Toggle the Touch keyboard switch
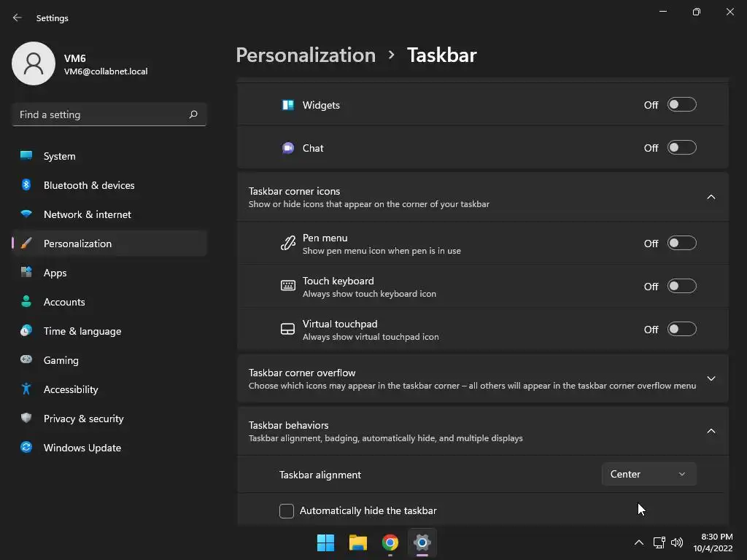This screenshot has height=560, width=747. point(681,287)
